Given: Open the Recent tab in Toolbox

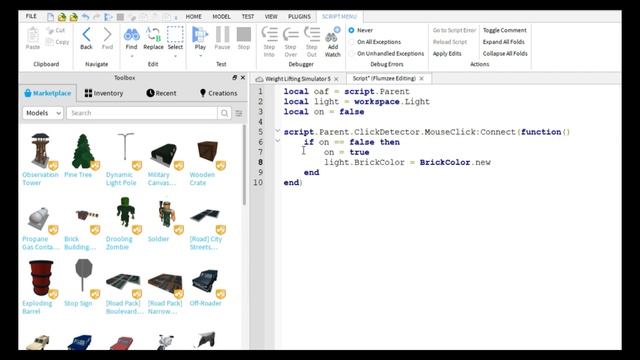Looking at the screenshot, I should 161,93.
